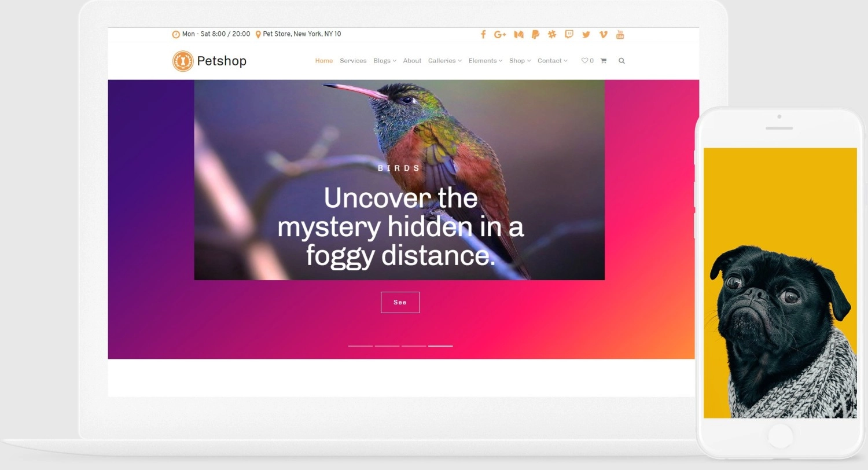The image size is (868, 470).
Task: Expand the Blogs dropdown menu
Action: coord(384,61)
